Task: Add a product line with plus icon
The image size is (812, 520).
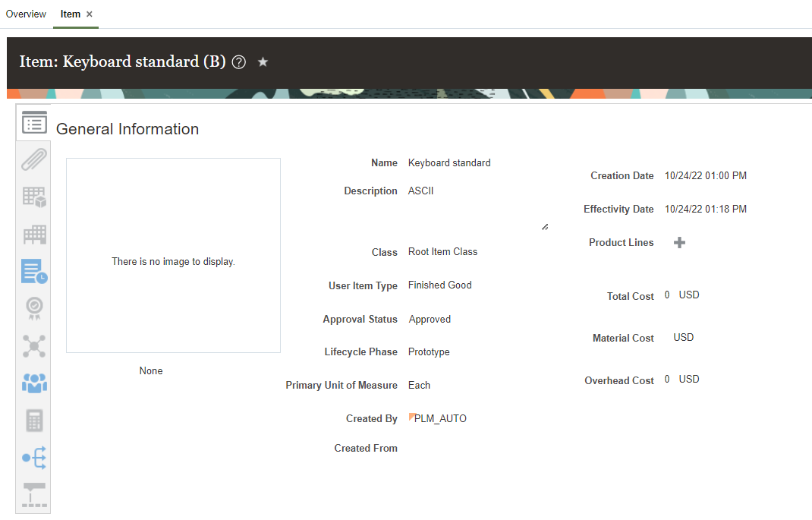Action: pos(679,242)
